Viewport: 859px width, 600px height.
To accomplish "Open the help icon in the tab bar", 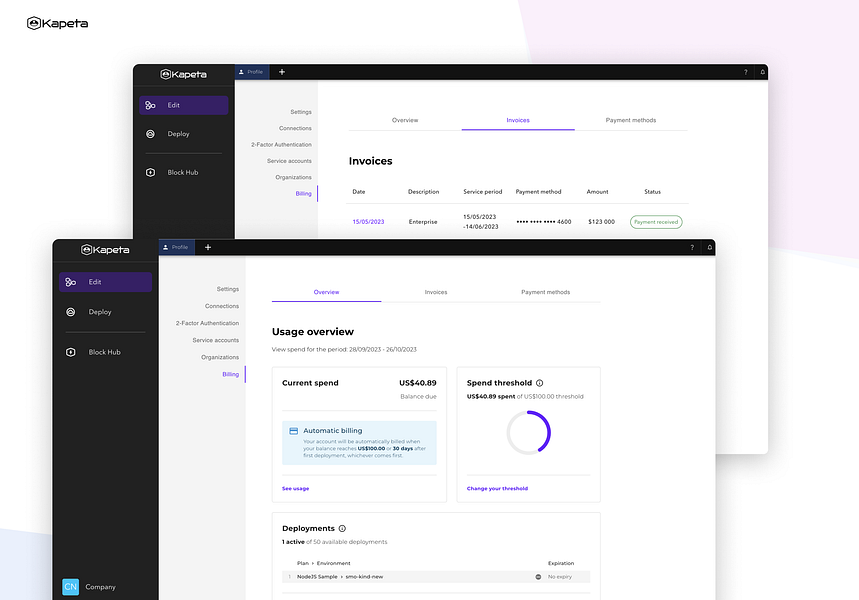I will coord(691,246).
